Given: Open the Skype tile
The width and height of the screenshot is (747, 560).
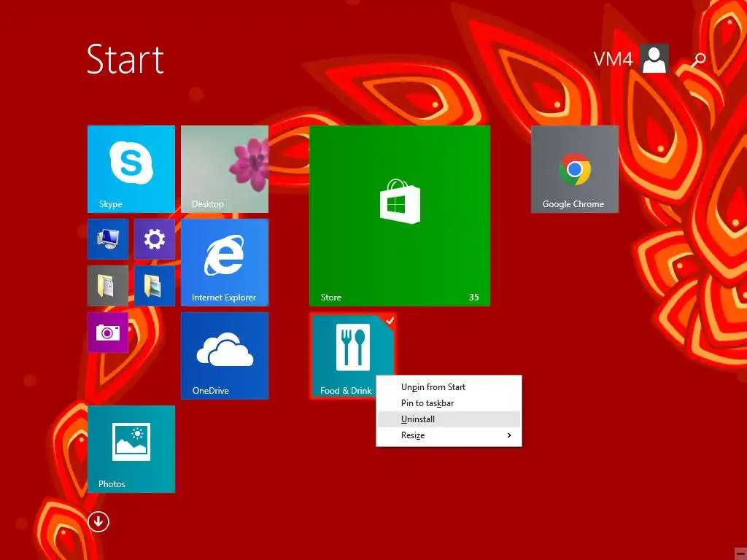Looking at the screenshot, I should pyautogui.click(x=131, y=169).
